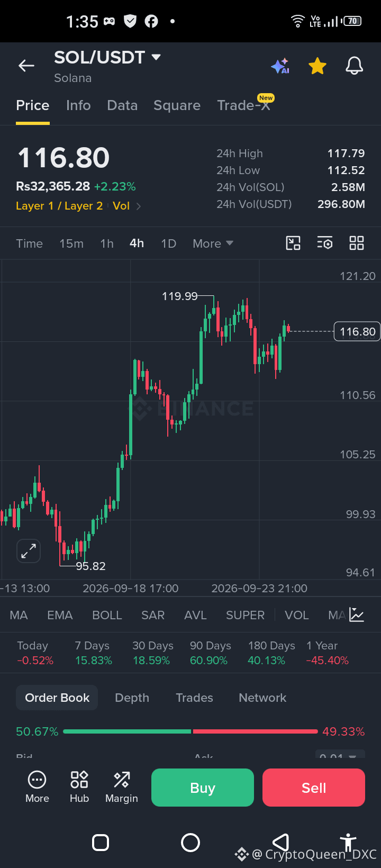Switch to the Info tab
This screenshot has height=868, width=381.
pyautogui.click(x=78, y=105)
